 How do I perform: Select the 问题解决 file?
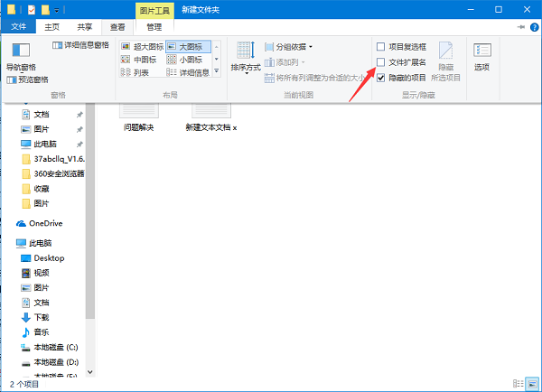click(138, 117)
